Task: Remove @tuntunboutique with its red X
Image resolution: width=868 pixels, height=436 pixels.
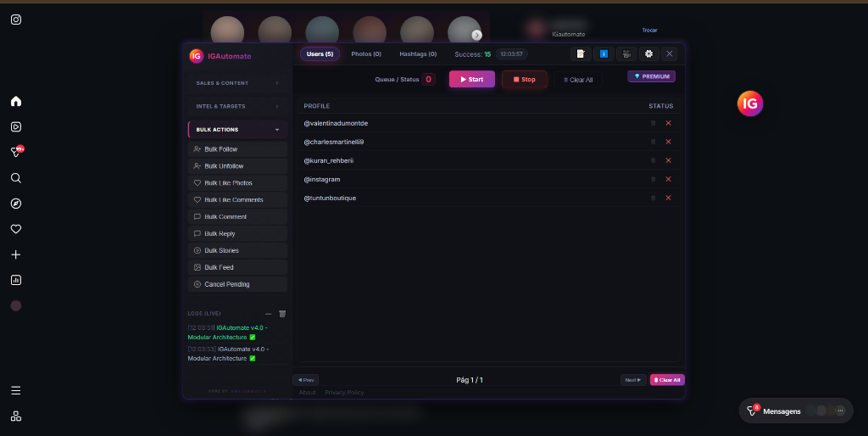Action: pyautogui.click(x=668, y=198)
